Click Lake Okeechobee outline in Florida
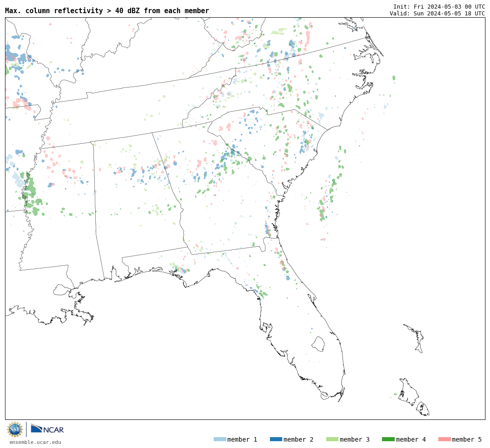The image size is (490, 448). 318,344
